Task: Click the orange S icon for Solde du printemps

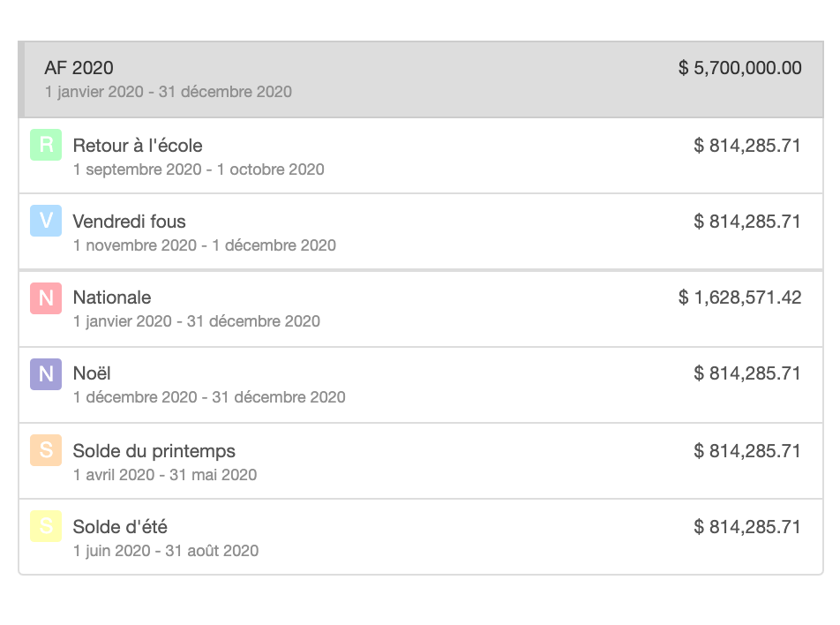Action: tap(45, 449)
